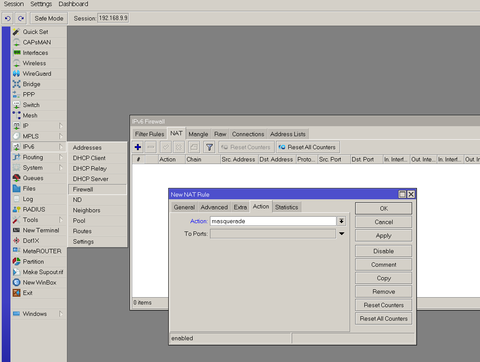Viewport: 480px width, 362px height.
Task: Expand the MPLS submenu arrow
Action: [x=61, y=136]
